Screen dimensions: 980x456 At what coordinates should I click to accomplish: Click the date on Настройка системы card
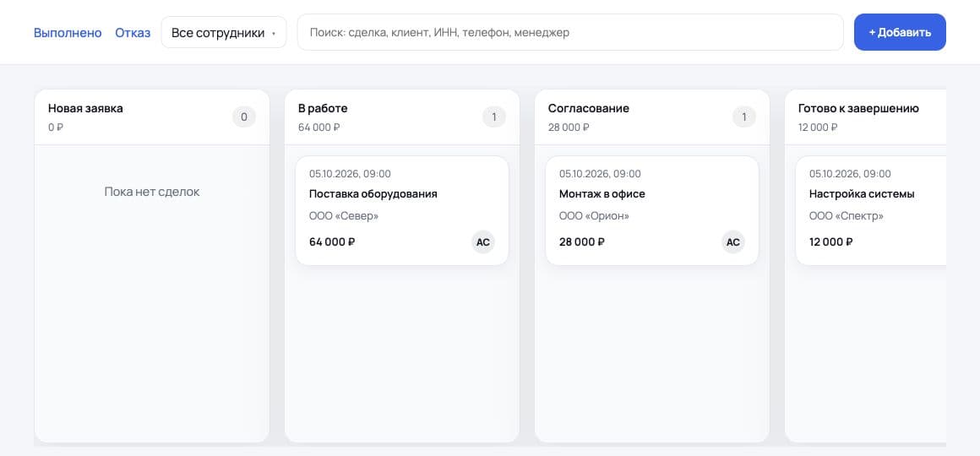pyautogui.click(x=850, y=174)
